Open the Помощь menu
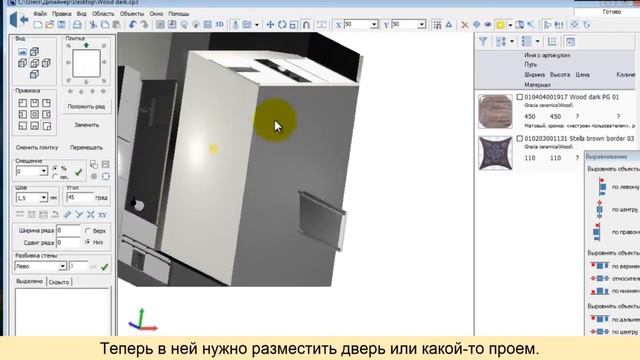This screenshot has width=640, height=360. tap(179, 13)
